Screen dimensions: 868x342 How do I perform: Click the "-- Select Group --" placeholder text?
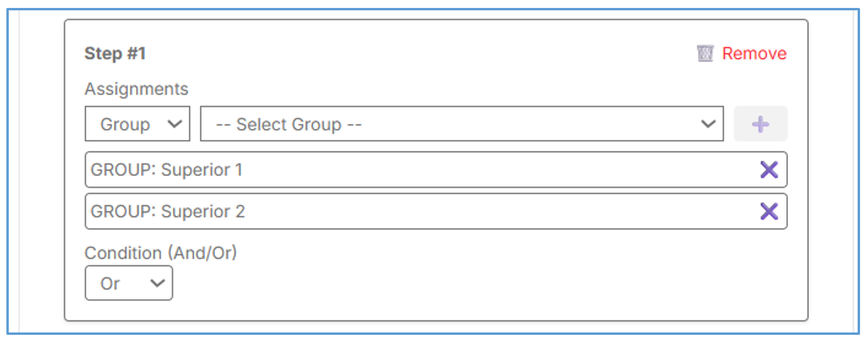tap(289, 124)
